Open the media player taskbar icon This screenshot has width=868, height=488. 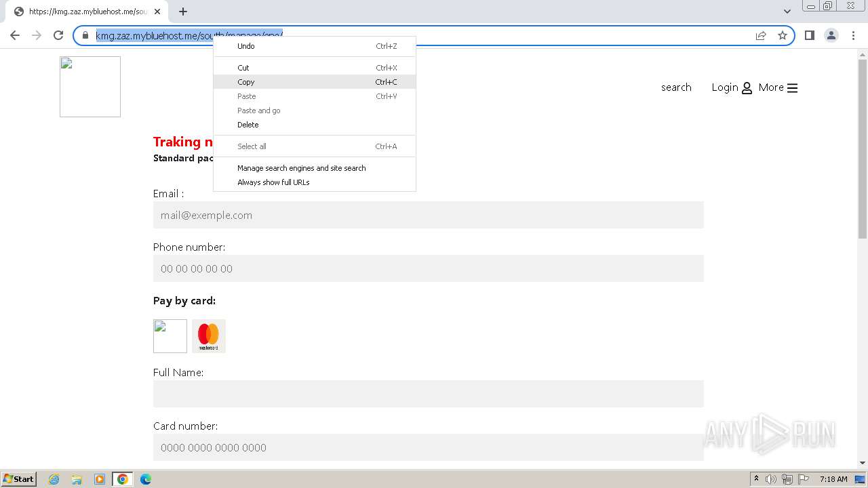pyautogui.click(x=100, y=479)
